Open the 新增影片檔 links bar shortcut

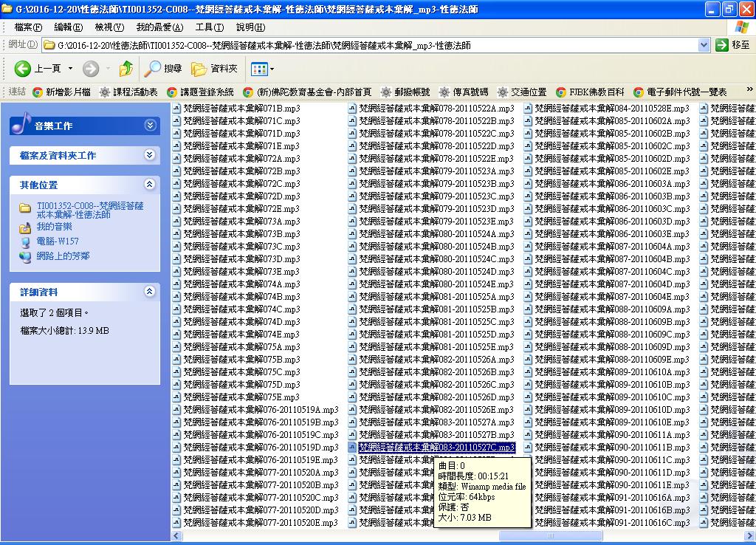[61, 92]
